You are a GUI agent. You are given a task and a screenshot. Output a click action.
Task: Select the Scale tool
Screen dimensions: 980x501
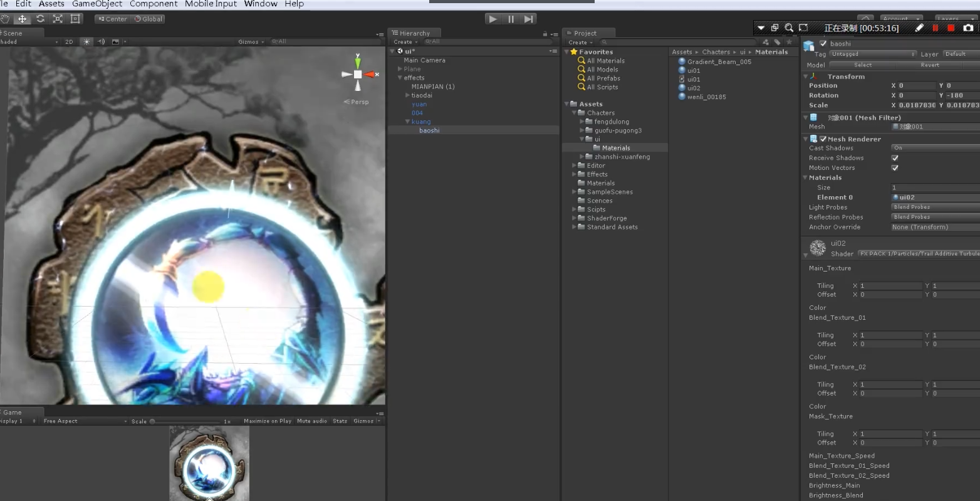tap(58, 19)
